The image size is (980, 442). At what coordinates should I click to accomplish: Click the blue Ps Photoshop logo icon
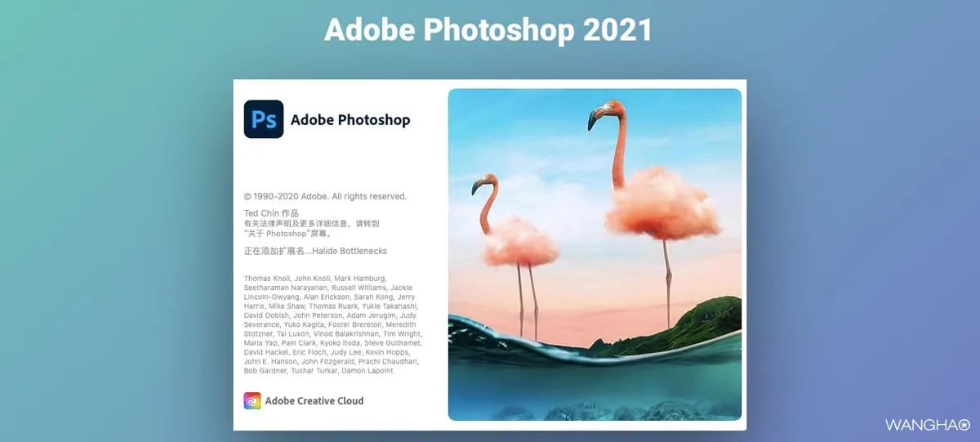tap(264, 119)
